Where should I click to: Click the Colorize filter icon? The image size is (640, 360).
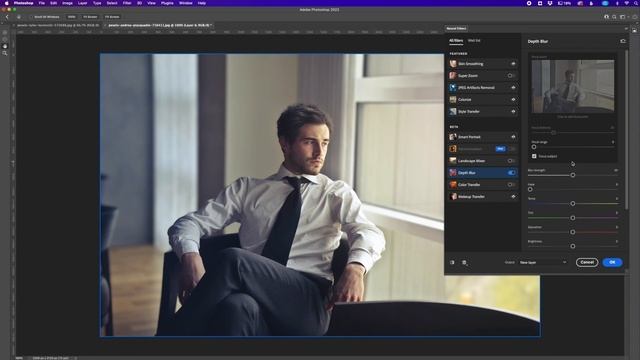(x=453, y=99)
